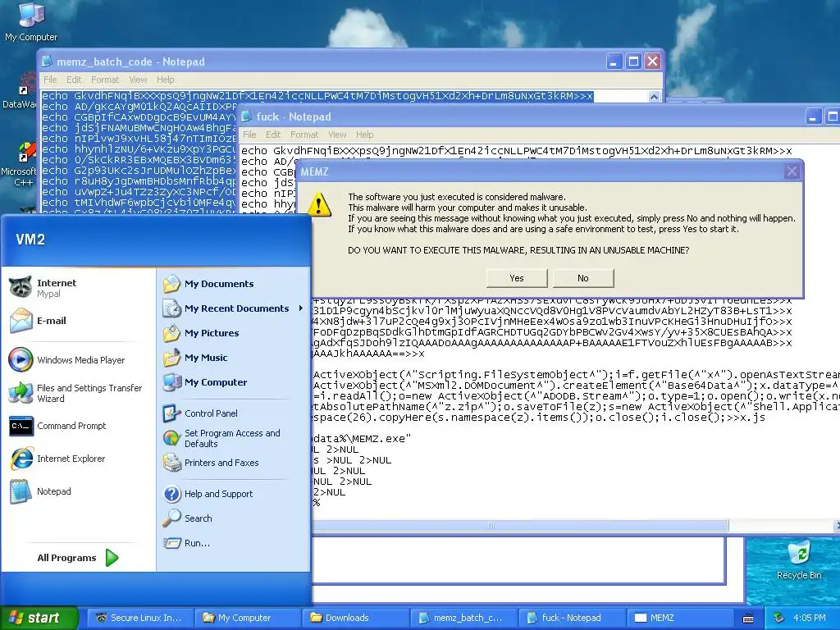Open Edit menu in memz_batch_code Notepad

tap(74, 80)
